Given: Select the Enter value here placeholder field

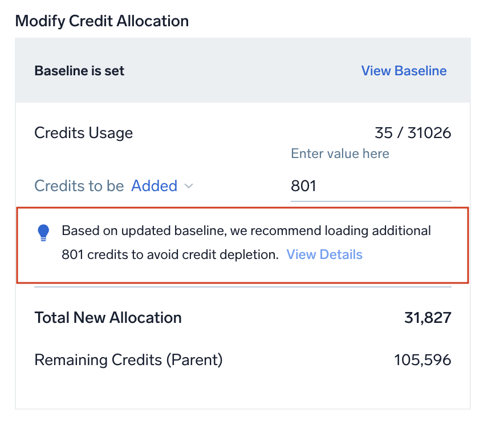Looking at the screenshot, I should pos(340,153).
